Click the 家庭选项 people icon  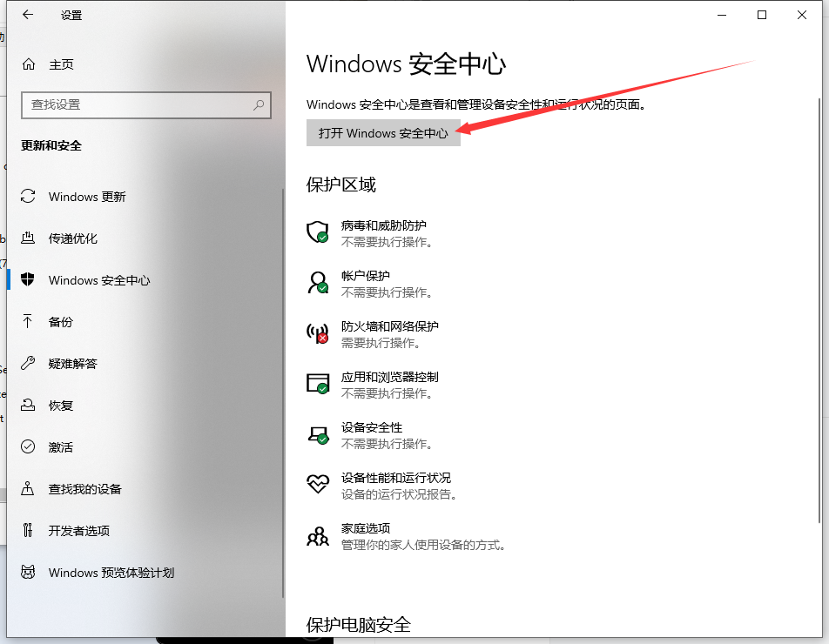(318, 536)
